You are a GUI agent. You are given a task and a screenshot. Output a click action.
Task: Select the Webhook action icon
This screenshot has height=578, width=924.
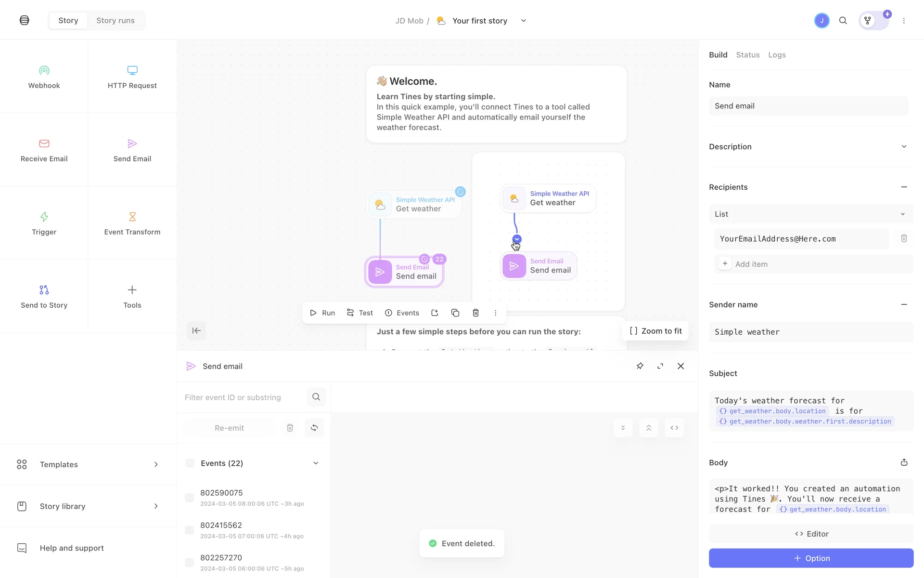point(44,71)
